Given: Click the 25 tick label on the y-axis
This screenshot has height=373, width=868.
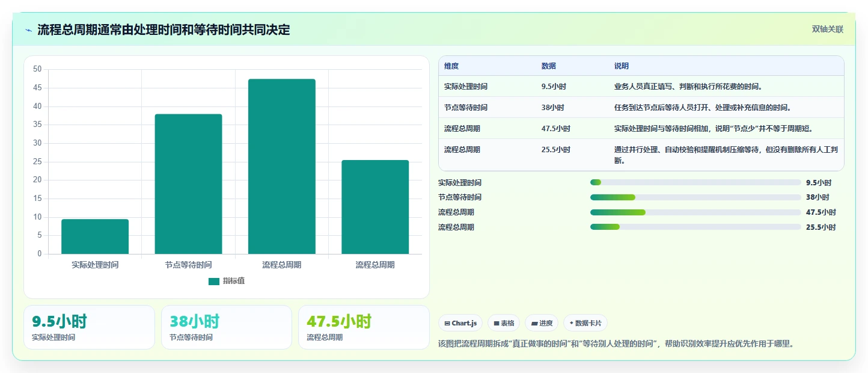Looking at the screenshot, I should click(x=37, y=161).
